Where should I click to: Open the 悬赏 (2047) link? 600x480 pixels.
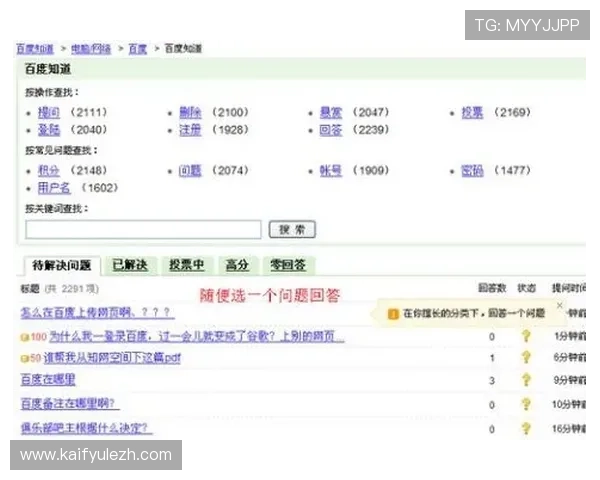tap(331, 112)
